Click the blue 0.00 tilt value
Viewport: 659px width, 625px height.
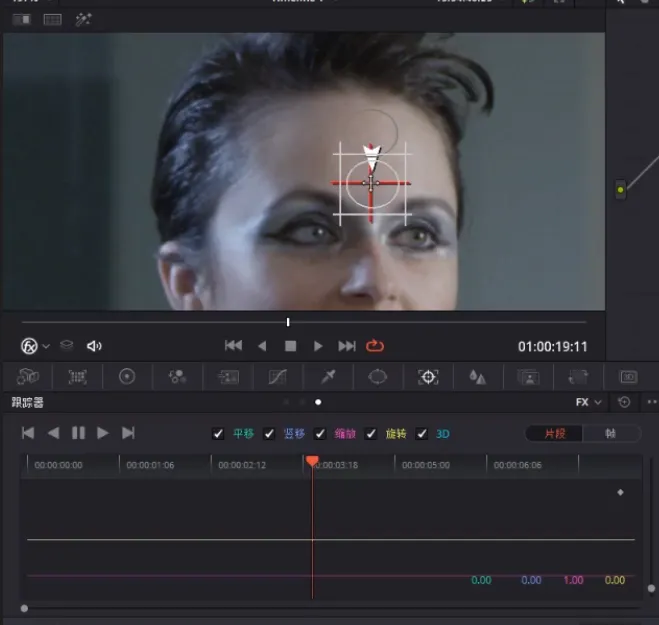pyautogui.click(x=531, y=580)
